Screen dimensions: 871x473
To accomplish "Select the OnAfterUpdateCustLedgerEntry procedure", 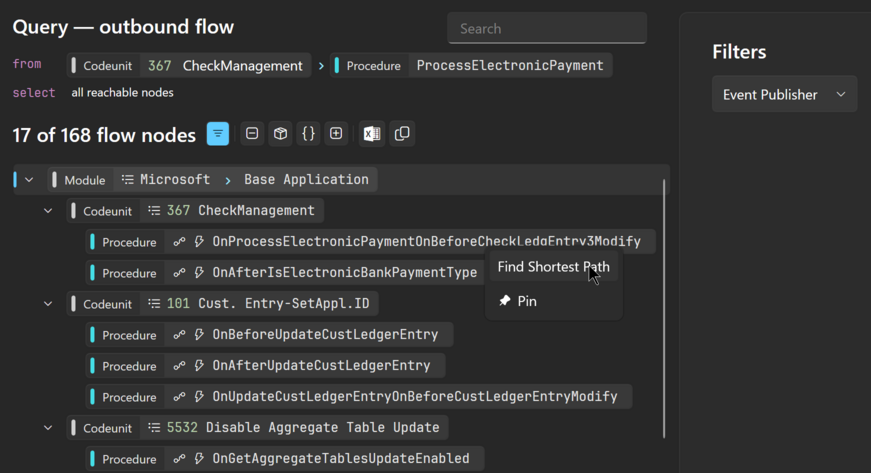I will [x=320, y=366].
